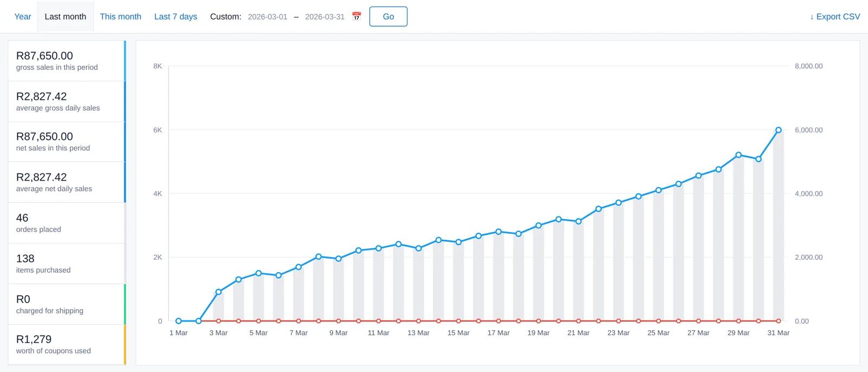The width and height of the screenshot is (868, 372).
Task: Click the Go button
Action: pyautogui.click(x=388, y=16)
